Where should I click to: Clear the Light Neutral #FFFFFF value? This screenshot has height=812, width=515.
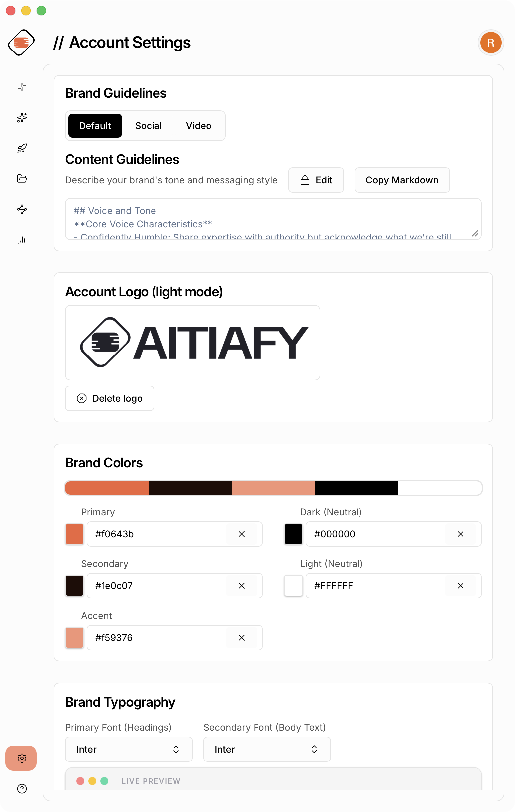pos(461,586)
